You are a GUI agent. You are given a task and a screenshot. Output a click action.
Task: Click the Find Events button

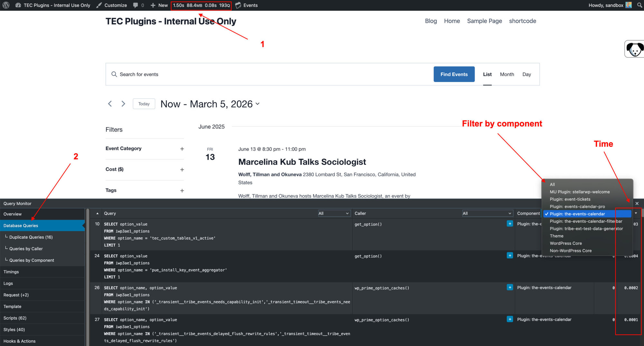[454, 74]
